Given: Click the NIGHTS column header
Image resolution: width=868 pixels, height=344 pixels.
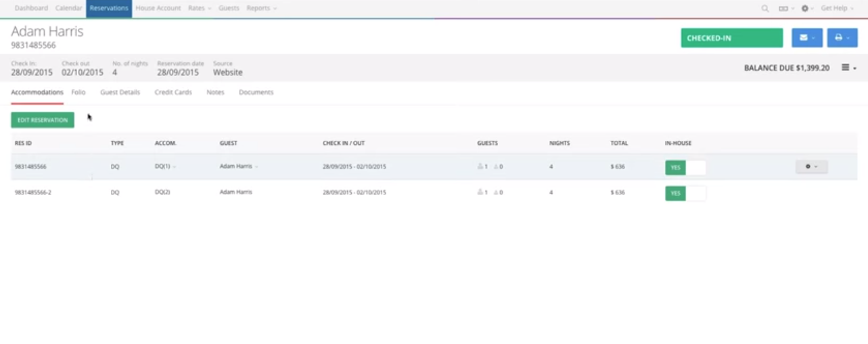Looking at the screenshot, I should tap(559, 144).
